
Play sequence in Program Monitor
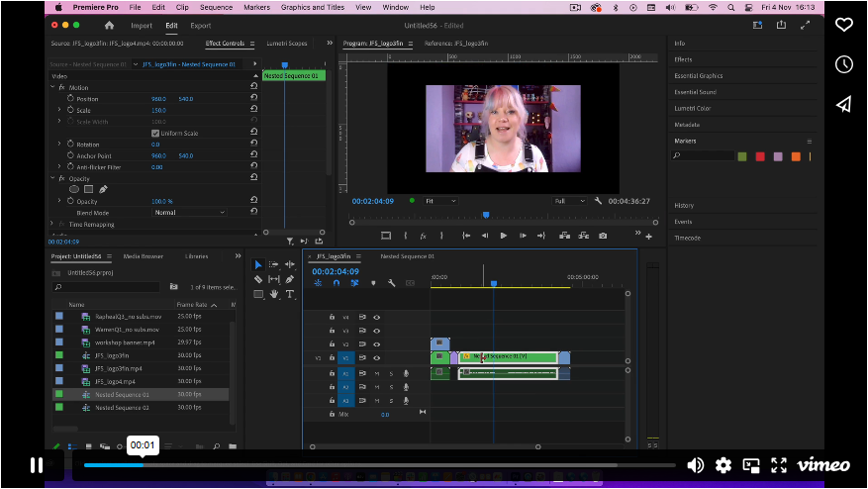[503, 236]
